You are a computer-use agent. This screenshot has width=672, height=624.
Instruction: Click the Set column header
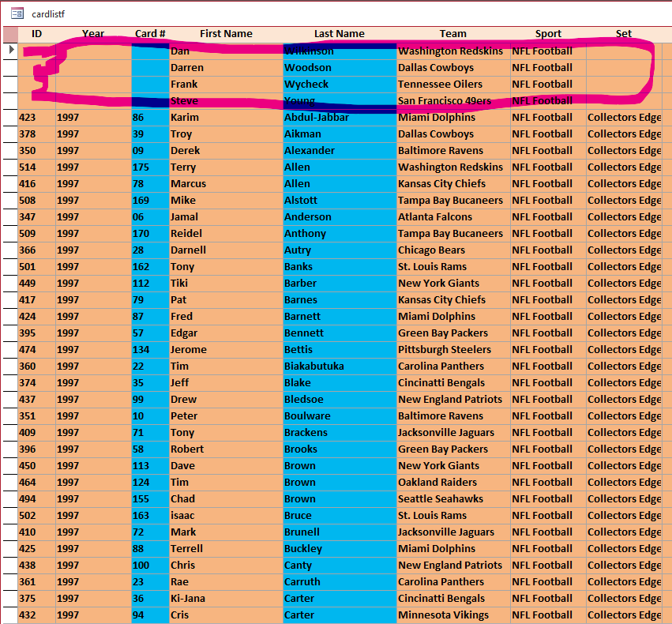[x=624, y=34]
